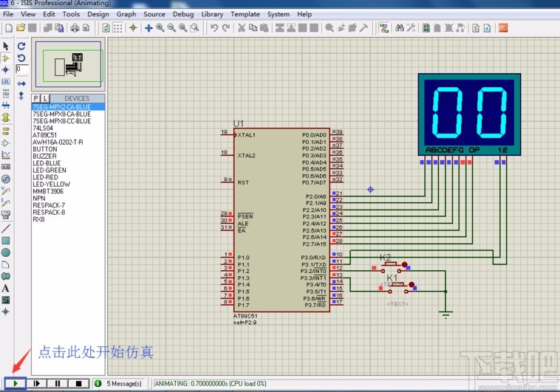Screen dimensions: 560x392
Task: Open the property assignment tool icon
Action: [x=411, y=28]
